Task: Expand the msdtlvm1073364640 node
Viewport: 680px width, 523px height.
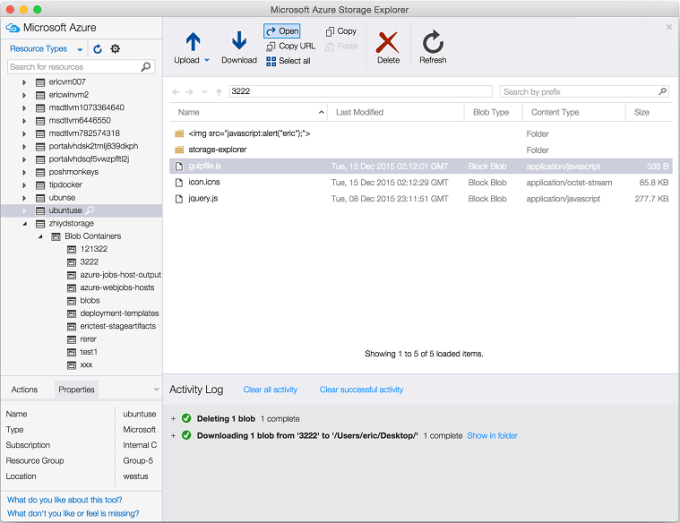Action: click(24, 108)
